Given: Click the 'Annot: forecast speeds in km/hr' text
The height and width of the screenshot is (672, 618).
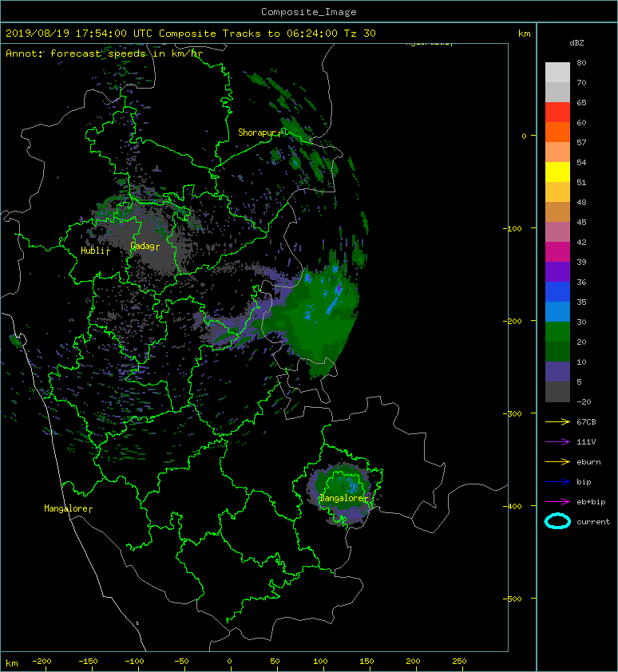Looking at the screenshot, I should (x=105, y=53).
